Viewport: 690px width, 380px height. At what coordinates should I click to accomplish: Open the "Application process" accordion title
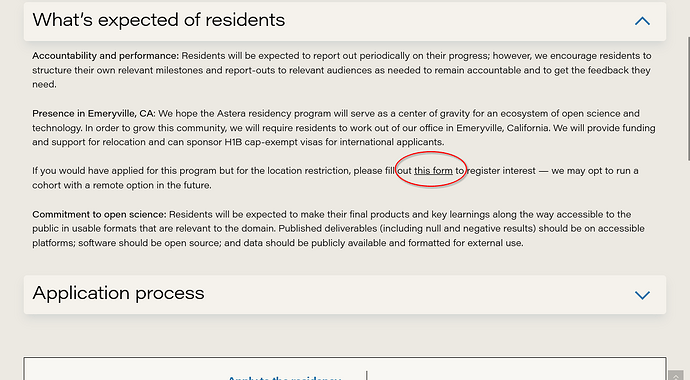tap(118, 293)
